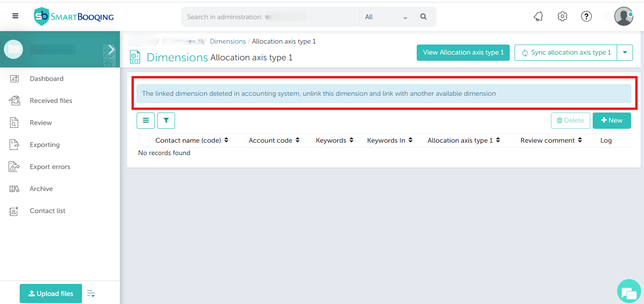
Task: Click the filter funnel icon button
Action: [x=166, y=121]
